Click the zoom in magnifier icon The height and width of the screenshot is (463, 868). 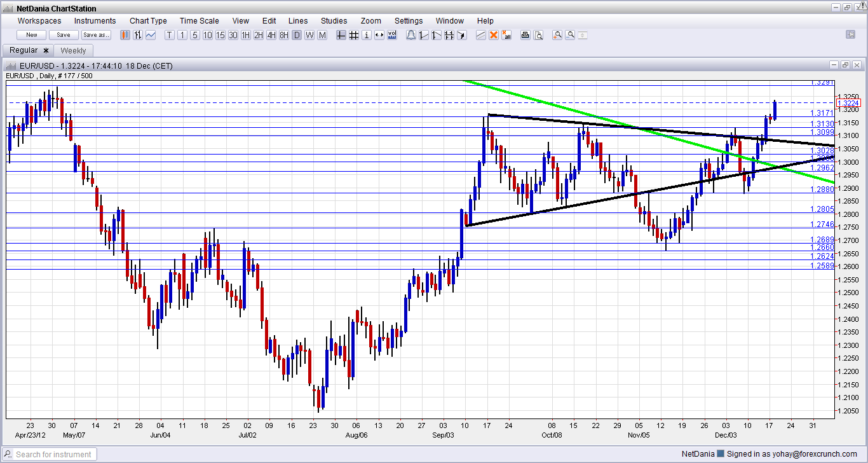pos(557,35)
